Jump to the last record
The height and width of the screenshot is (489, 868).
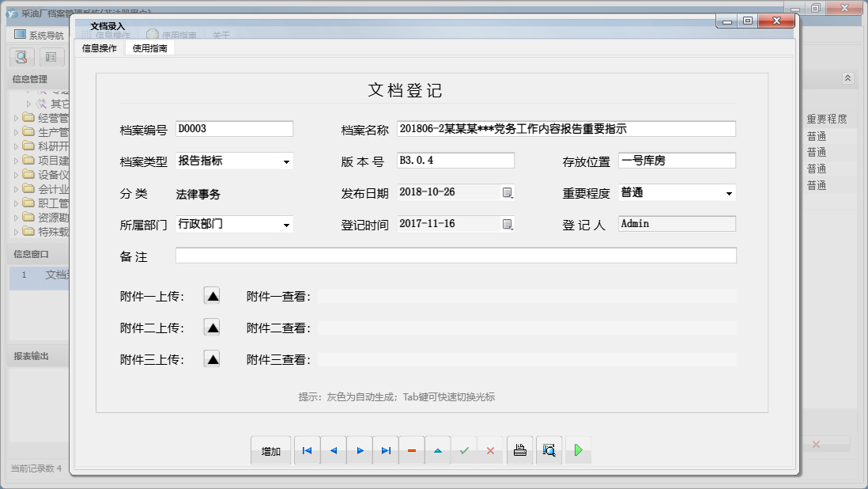click(386, 450)
